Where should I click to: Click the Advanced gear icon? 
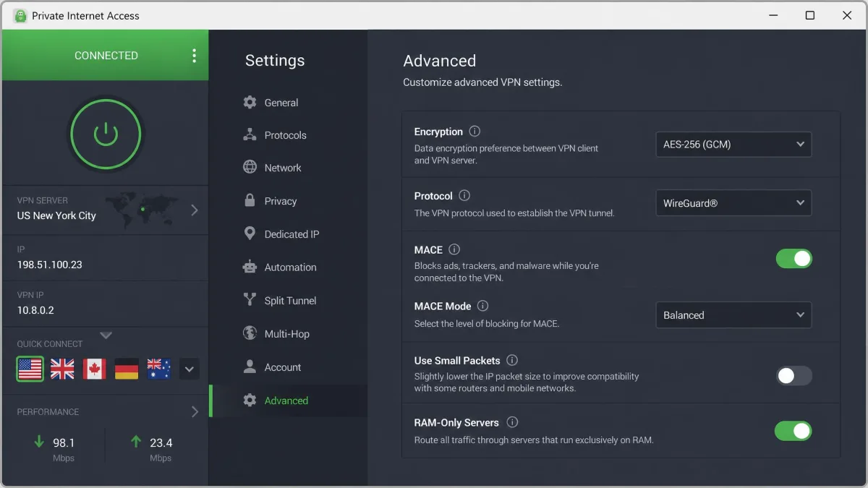pos(250,400)
